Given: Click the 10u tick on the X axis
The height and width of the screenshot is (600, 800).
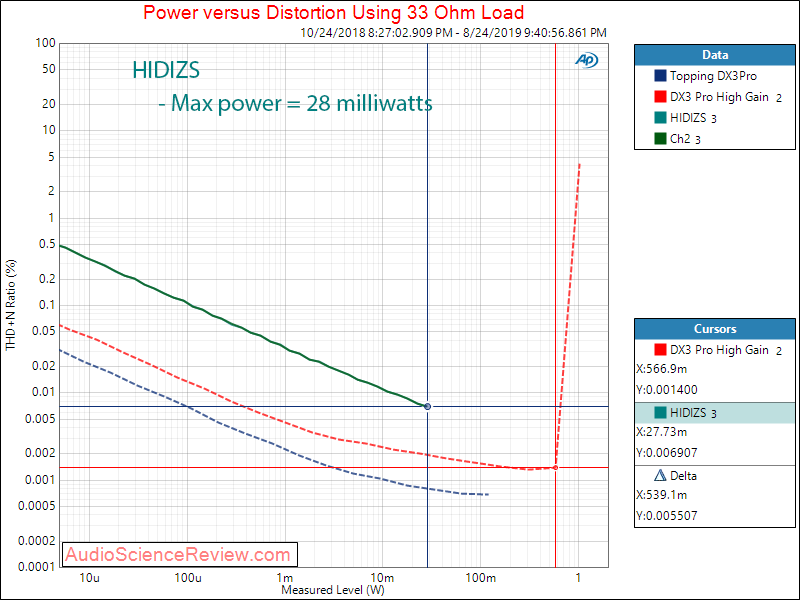Looking at the screenshot, I should click(x=89, y=578).
